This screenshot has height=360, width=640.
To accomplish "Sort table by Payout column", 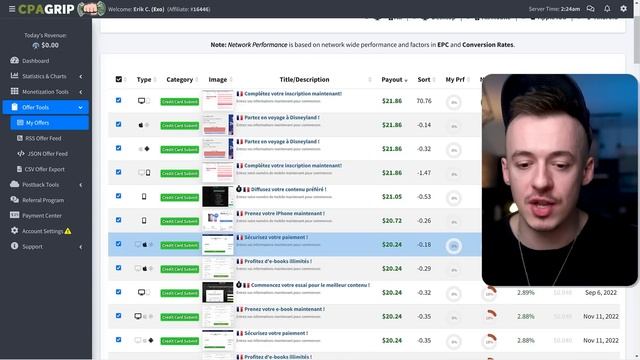I will [394, 80].
